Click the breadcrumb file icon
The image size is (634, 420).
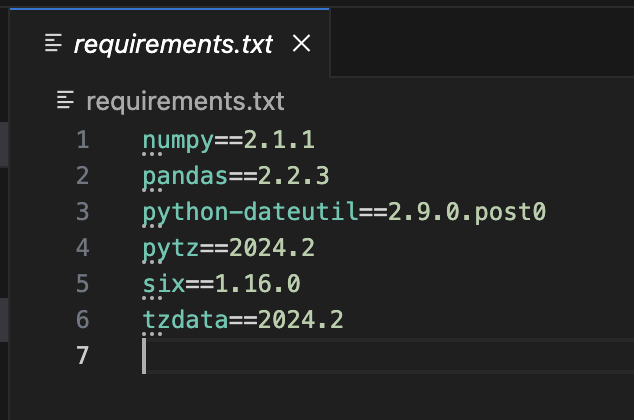point(65,100)
